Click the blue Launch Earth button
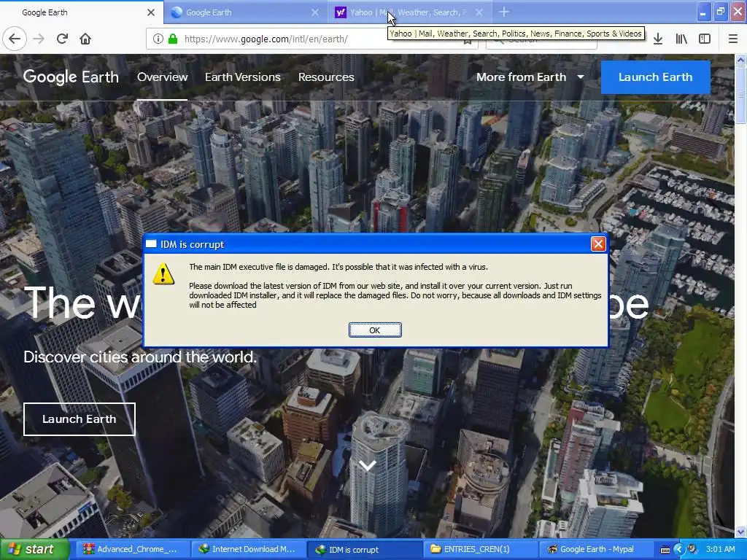The image size is (747, 560). pos(656,77)
